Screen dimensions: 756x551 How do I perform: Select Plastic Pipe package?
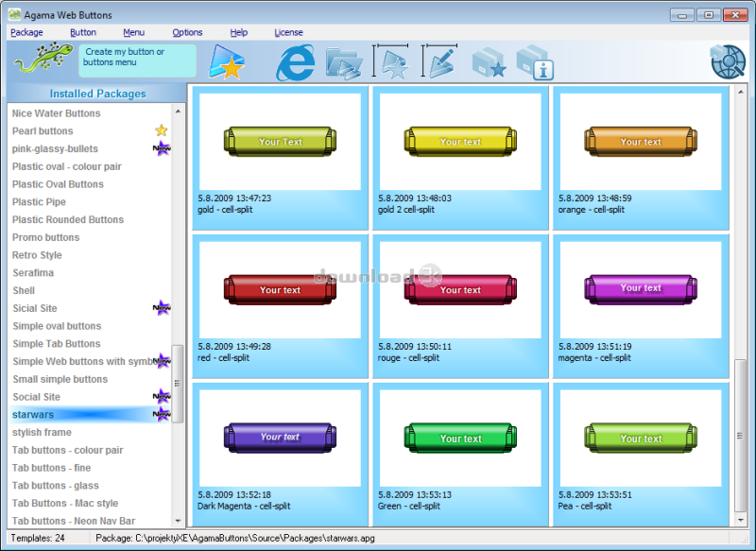pos(90,202)
